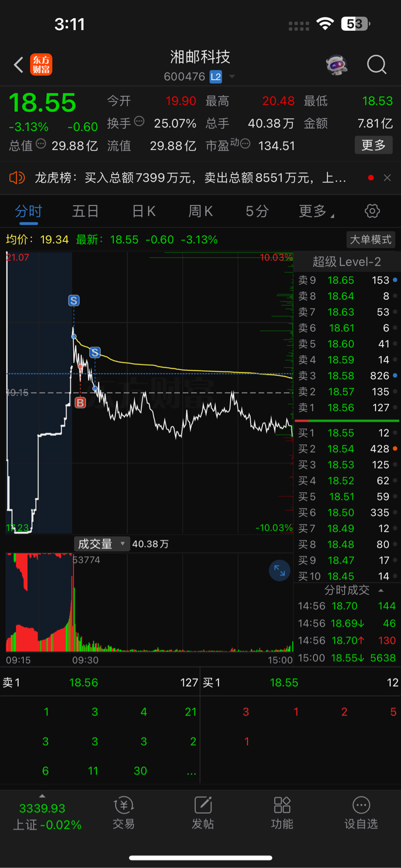Switch to the 五日 tab
The image size is (401, 868).
point(85,211)
